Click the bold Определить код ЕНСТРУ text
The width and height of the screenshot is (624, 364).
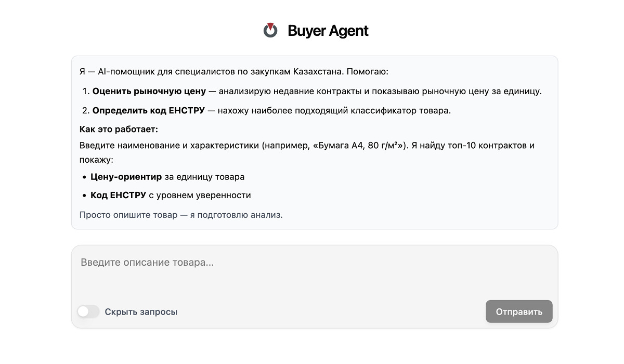(148, 111)
